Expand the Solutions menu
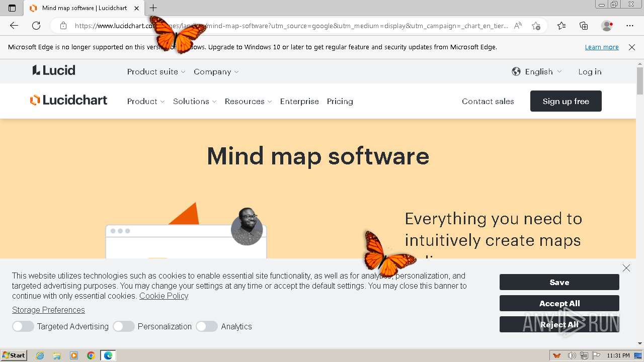644x362 pixels. 195,102
